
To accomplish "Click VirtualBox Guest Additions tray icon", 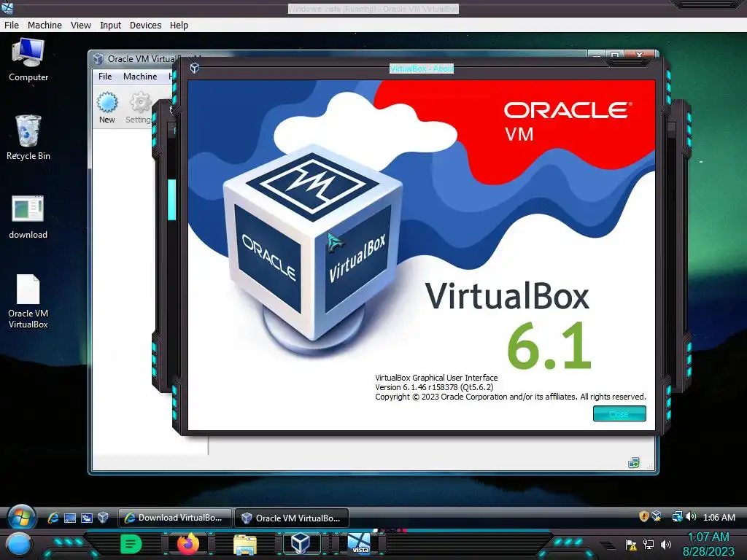I will [657, 516].
